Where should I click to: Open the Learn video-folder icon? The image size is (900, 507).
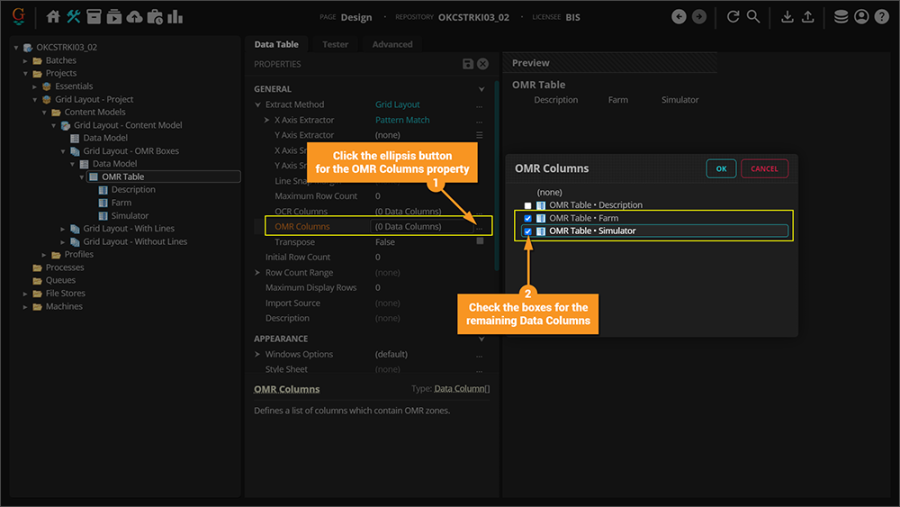click(114, 17)
